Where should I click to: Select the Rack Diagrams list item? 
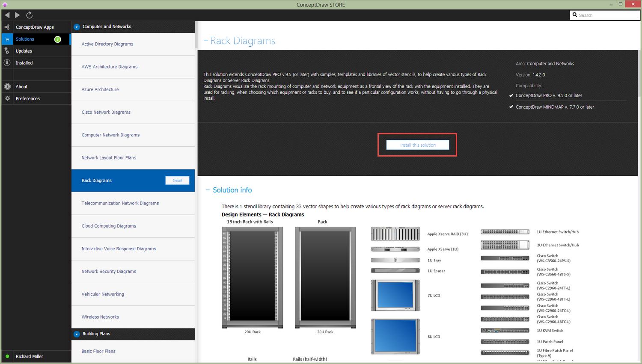[x=133, y=181]
